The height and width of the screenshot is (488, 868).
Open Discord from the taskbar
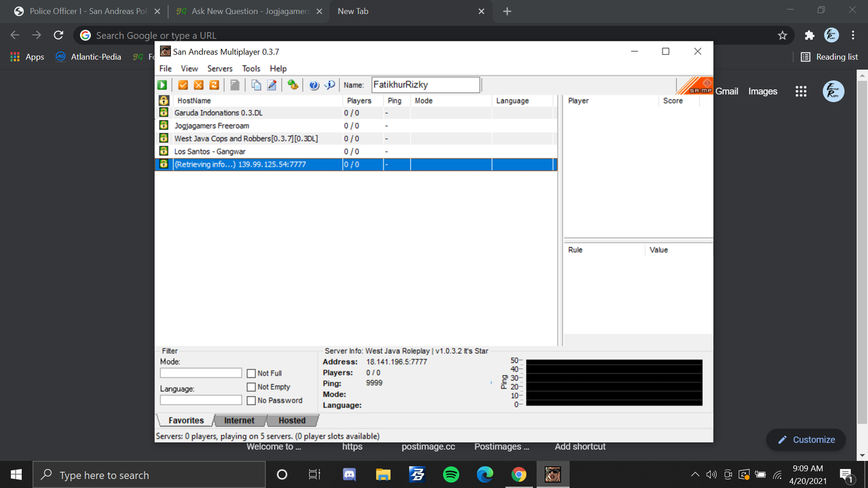pos(349,474)
